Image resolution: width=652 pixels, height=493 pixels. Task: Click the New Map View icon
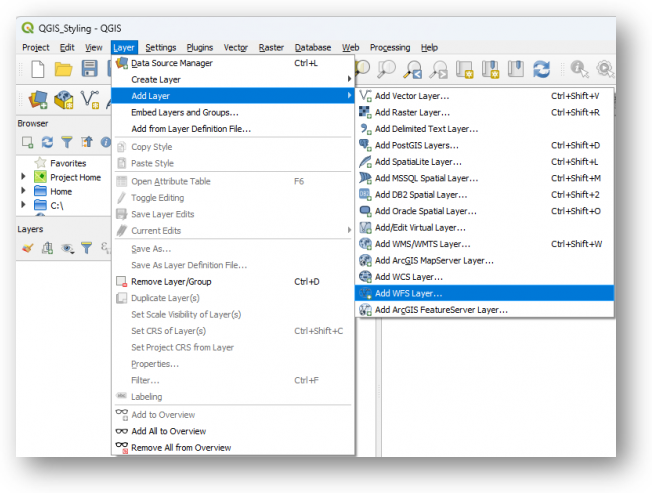(x=464, y=69)
